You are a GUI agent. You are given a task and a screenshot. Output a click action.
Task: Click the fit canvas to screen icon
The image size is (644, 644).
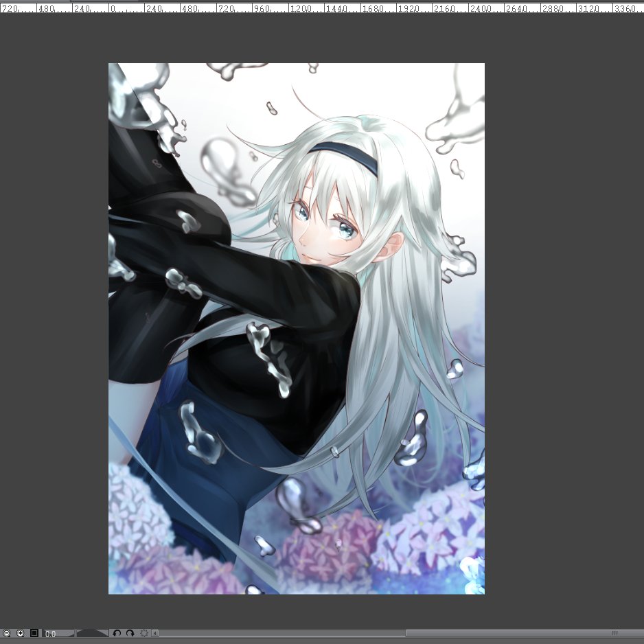(34, 633)
